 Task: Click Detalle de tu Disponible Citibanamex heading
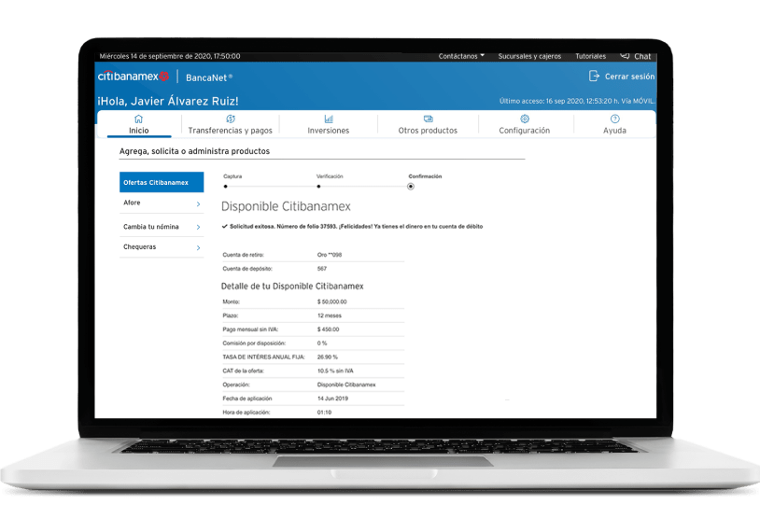pos(292,287)
